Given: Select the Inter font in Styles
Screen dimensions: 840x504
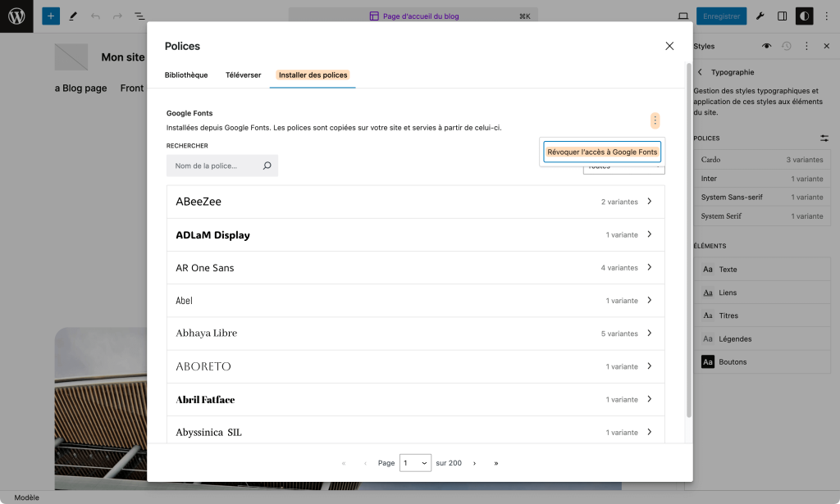Looking at the screenshot, I should click(762, 179).
